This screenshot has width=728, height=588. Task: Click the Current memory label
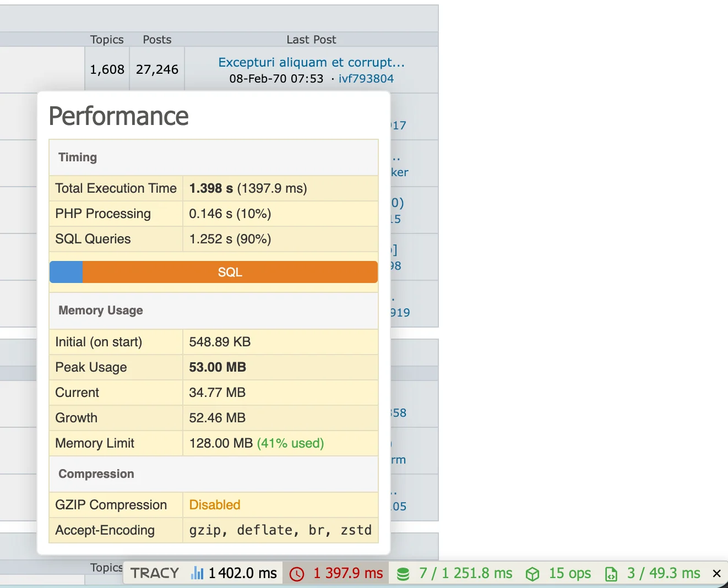click(x=77, y=393)
